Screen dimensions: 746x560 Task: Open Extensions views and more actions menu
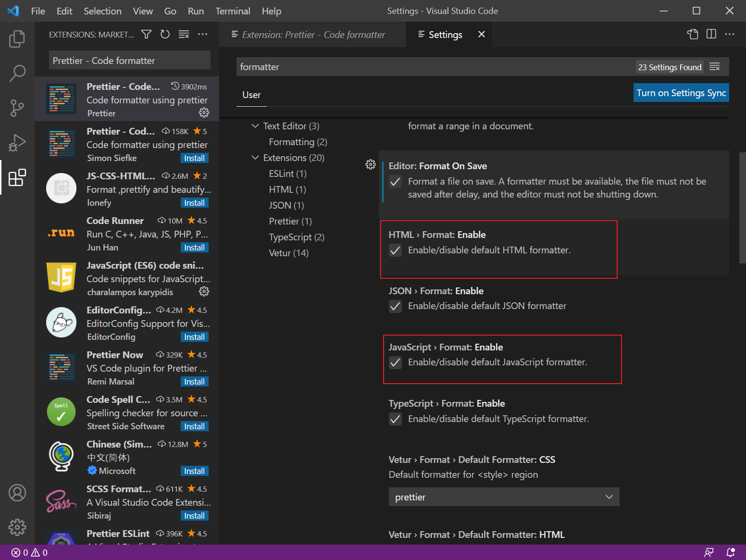tap(203, 34)
